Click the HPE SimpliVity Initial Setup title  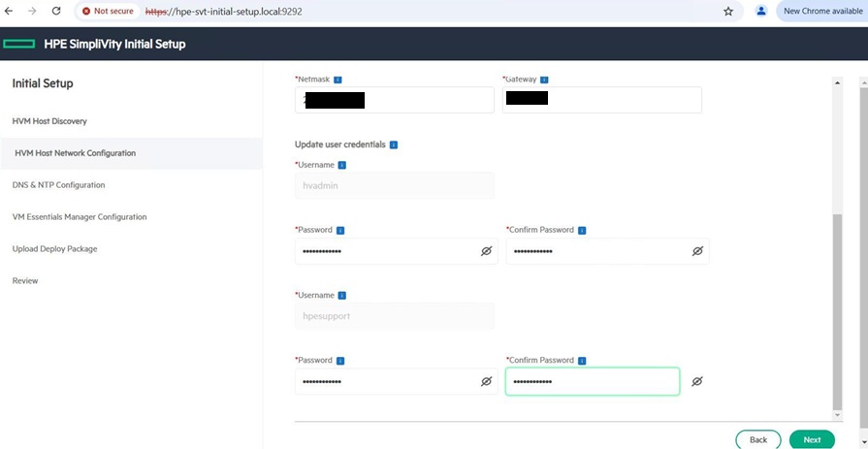tap(114, 44)
